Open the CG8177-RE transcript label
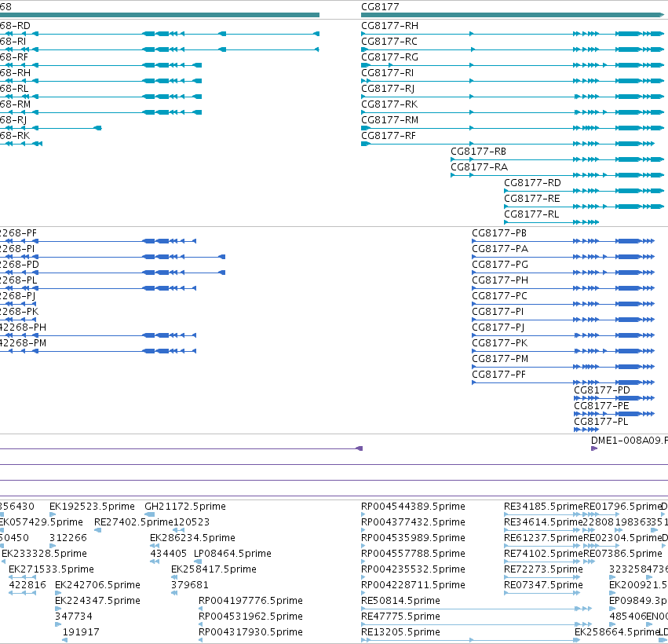Viewport: 668px width, 644px height. pyautogui.click(x=531, y=199)
